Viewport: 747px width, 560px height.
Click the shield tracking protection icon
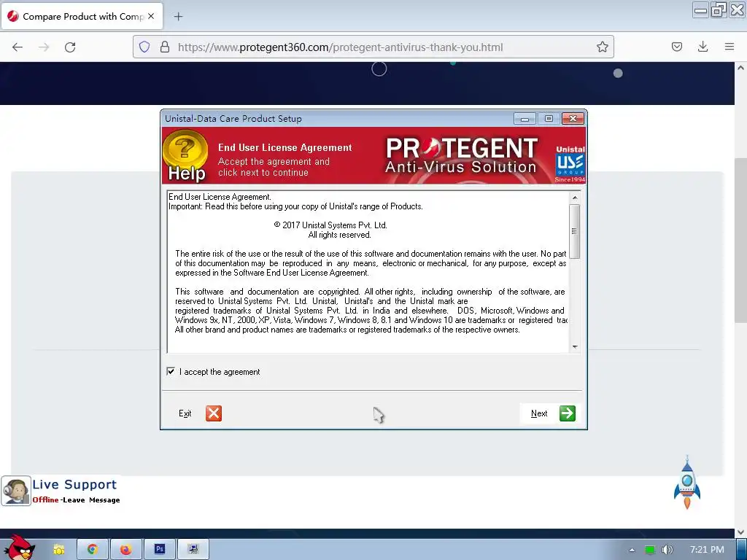click(x=144, y=47)
